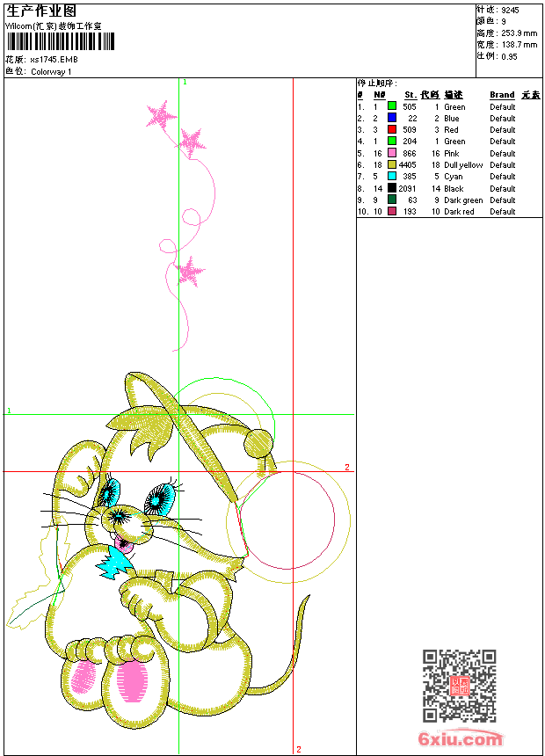The height and width of the screenshot is (756, 545).
Task: Click the needle number 16 in Pink row
Action: pyautogui.click(x=378, y=153)
